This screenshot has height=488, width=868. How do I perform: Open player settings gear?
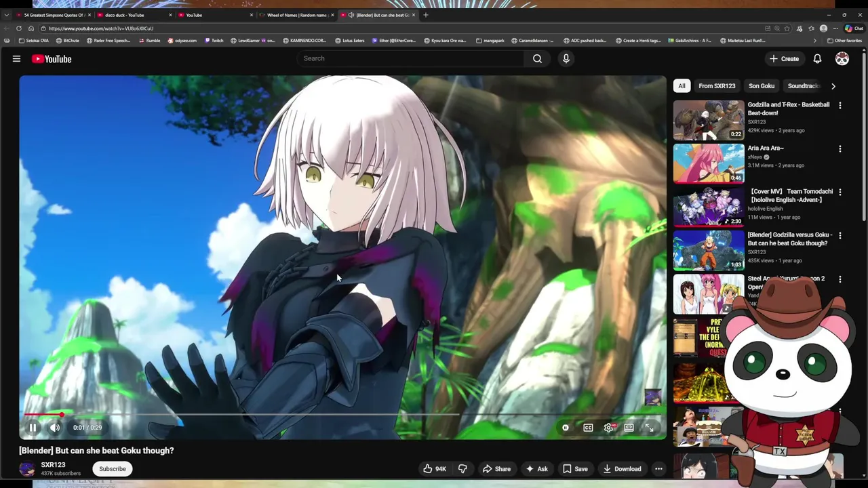pos(609,428)
